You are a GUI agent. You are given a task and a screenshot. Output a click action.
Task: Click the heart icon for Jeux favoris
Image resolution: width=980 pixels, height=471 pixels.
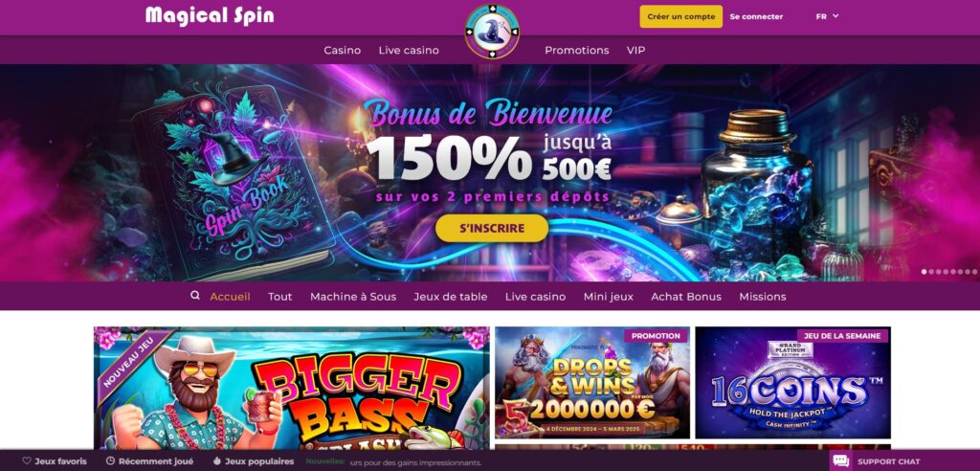(27, 461)
